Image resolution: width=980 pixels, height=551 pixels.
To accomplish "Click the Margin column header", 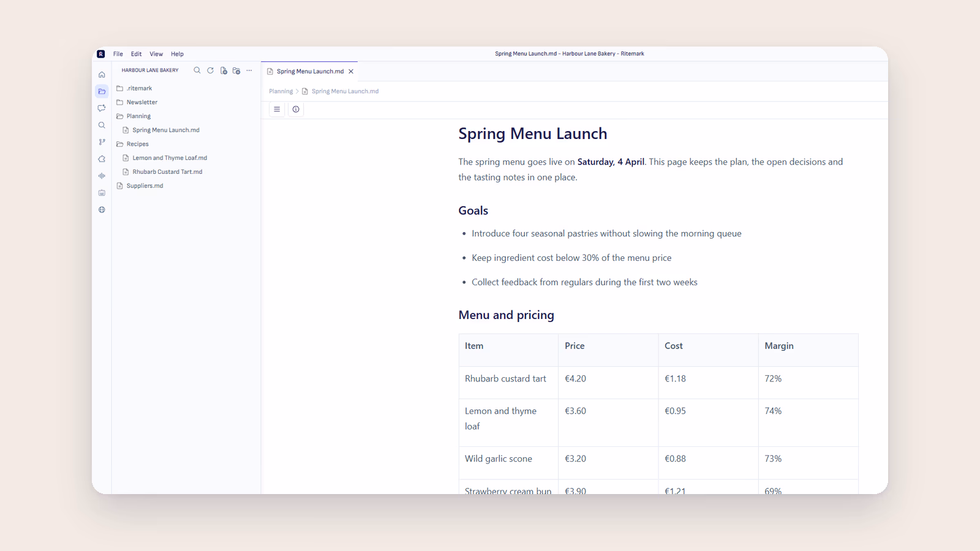I will (808, 350).
